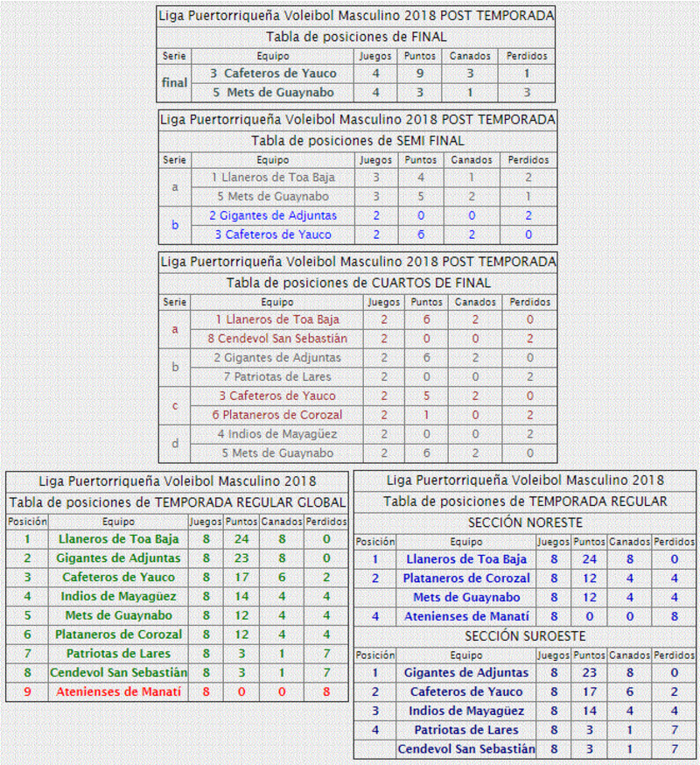Select 'Cendevol San Sebastián' in the GLOBAL table

tap(118, 672)
